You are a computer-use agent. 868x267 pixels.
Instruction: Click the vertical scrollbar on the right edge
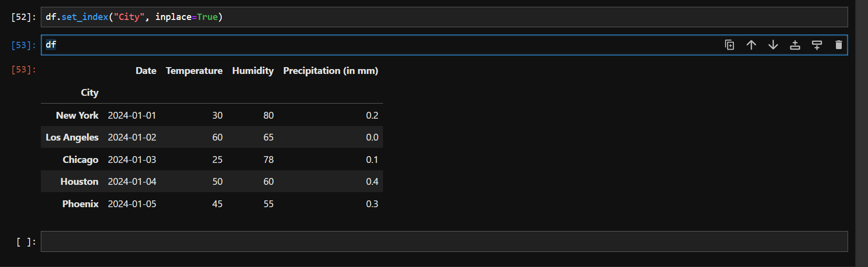pyautogui.click(x=862, y=133)
